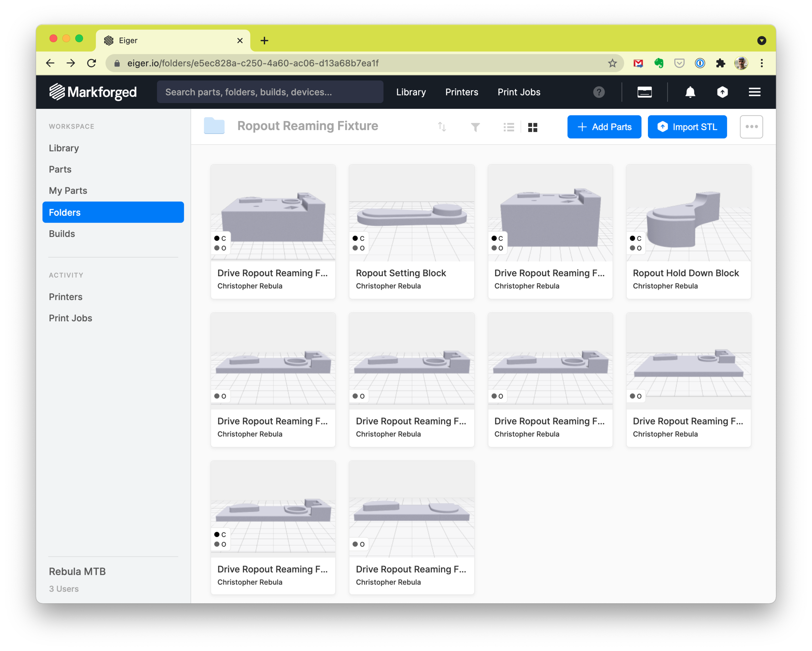Click the Chrome profile avatar
This screenshot has height=651, width=812.
click(741, 63)
